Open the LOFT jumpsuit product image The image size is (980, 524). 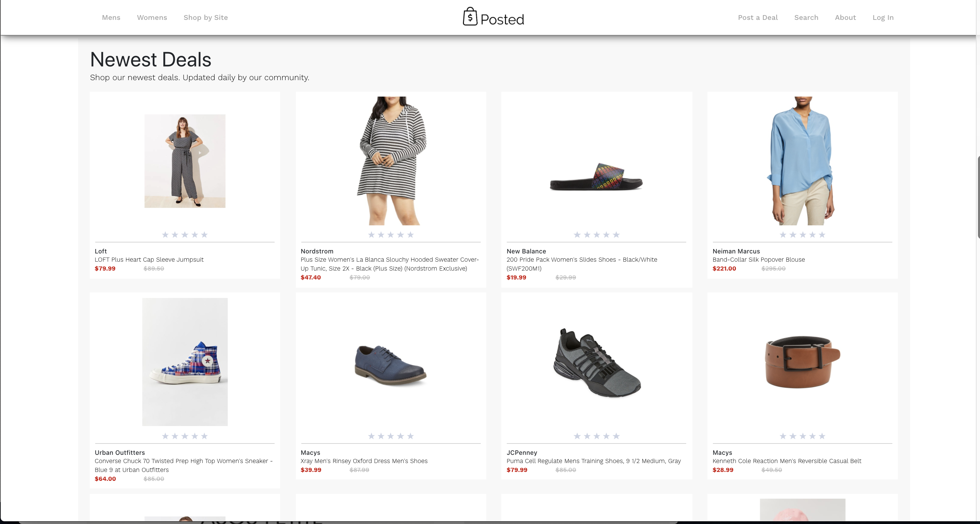[x=185, y=161]
